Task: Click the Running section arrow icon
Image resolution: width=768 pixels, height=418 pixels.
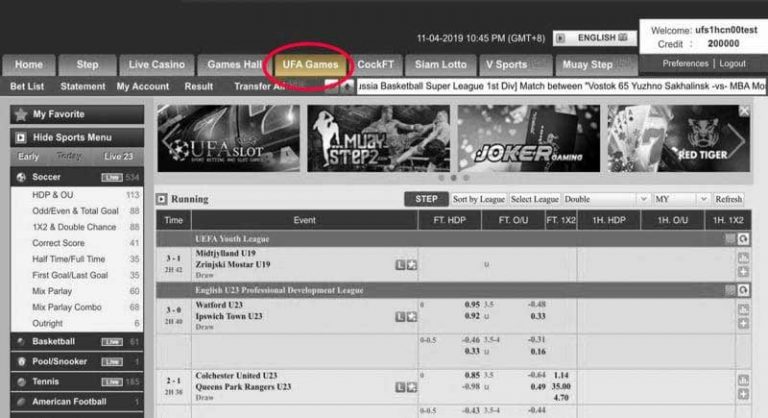Action: coord(162,199)
